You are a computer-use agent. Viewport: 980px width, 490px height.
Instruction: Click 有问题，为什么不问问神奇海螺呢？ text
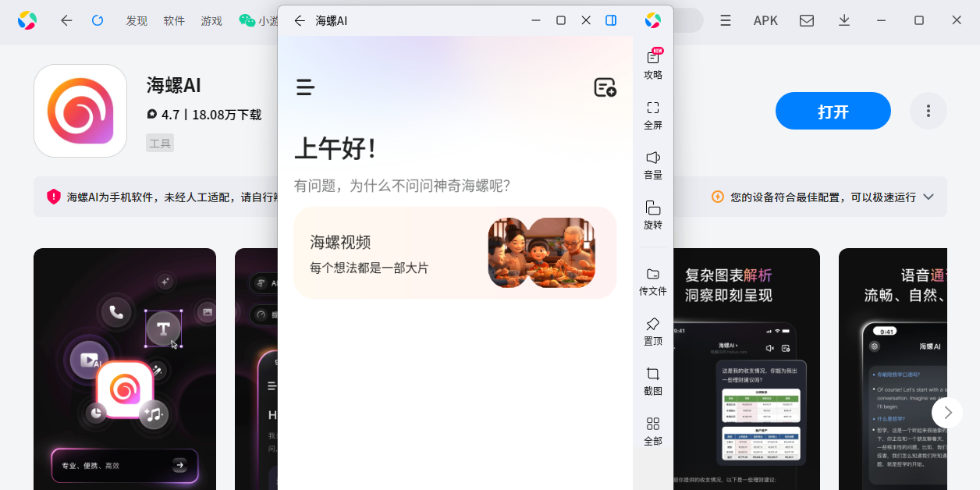pos(402,186)
